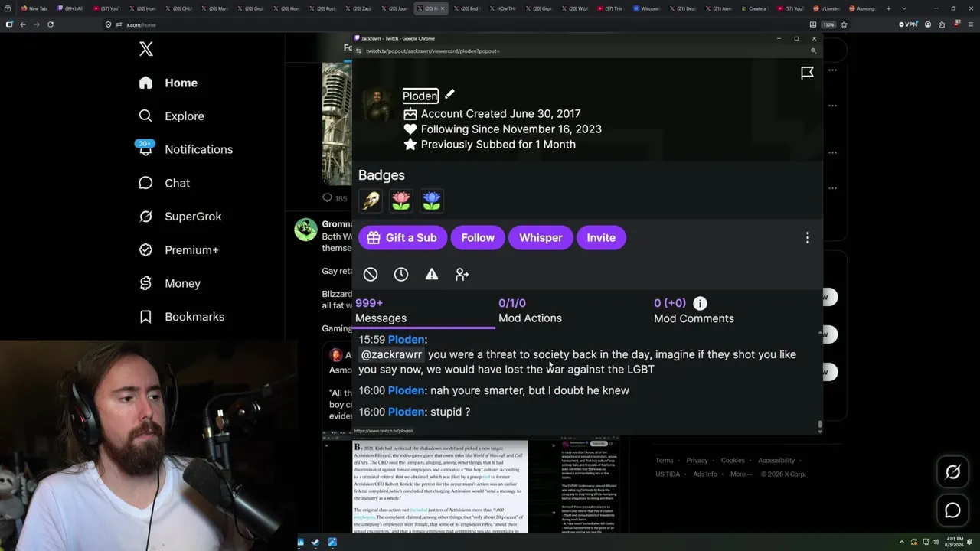Click the X logo in the sidebar
This screenshot has height=551, width=980.
[x=146, y=50]
